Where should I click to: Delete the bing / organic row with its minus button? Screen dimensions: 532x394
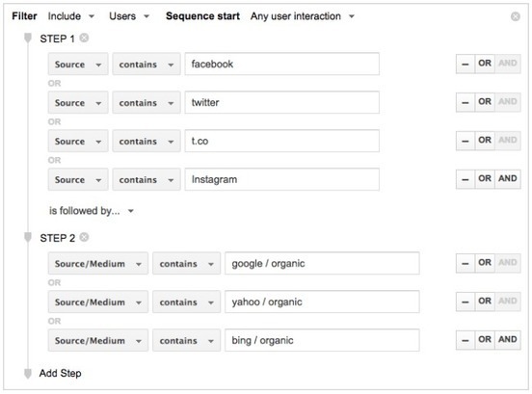[465, 340]
